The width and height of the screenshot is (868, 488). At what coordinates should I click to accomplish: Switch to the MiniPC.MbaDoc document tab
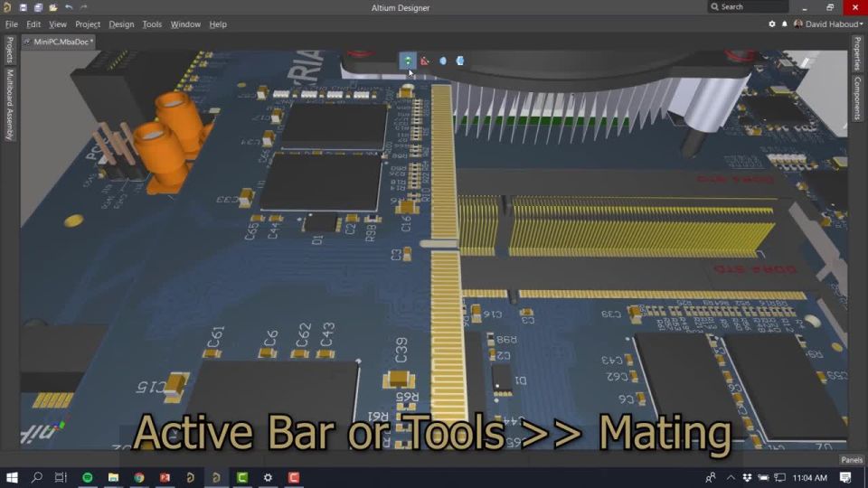pos(59,42)
